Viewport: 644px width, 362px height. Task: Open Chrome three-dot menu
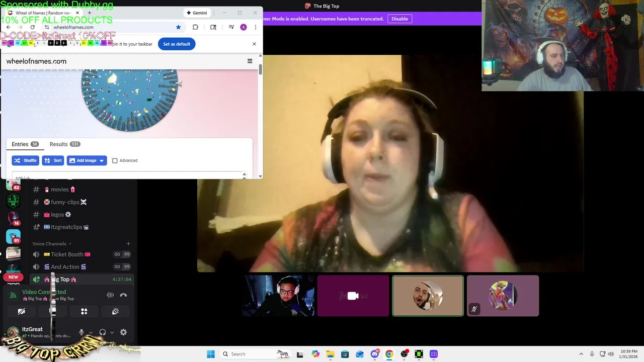pos(255,27)
